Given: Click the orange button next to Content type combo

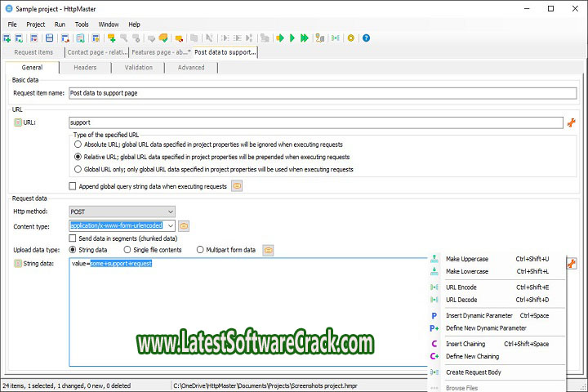Looking at the screenshot, I should 184,226.
